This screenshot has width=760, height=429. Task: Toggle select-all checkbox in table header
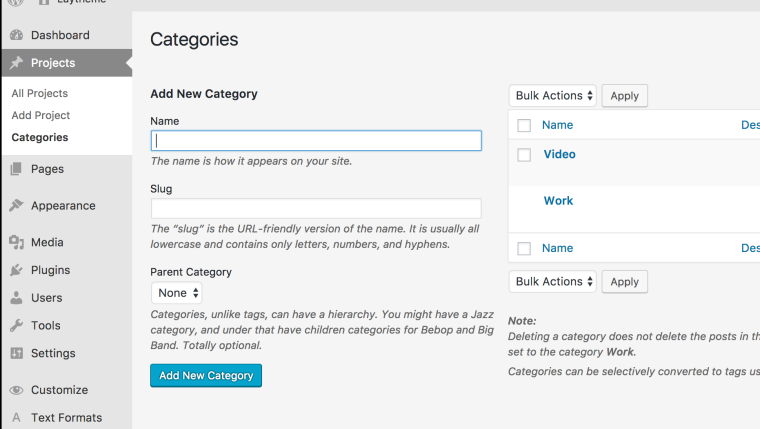524,126
